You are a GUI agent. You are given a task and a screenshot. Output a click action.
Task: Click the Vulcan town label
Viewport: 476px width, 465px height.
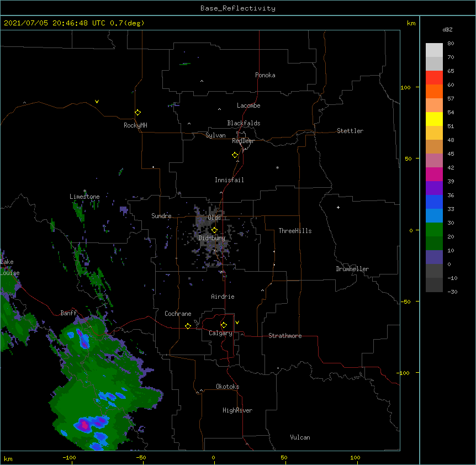(x=300, y=437)
